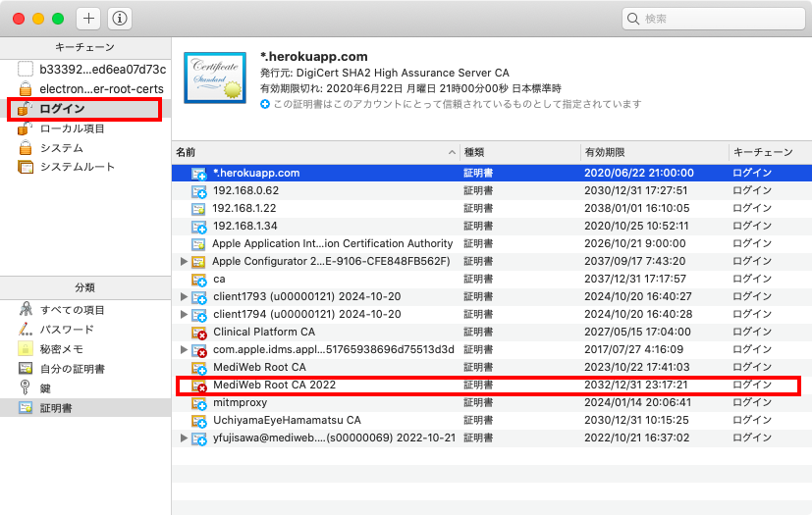The height and width of the screenshot is (515, 812).
Task: Show すべての項目 category
Action: pos(85,310)
